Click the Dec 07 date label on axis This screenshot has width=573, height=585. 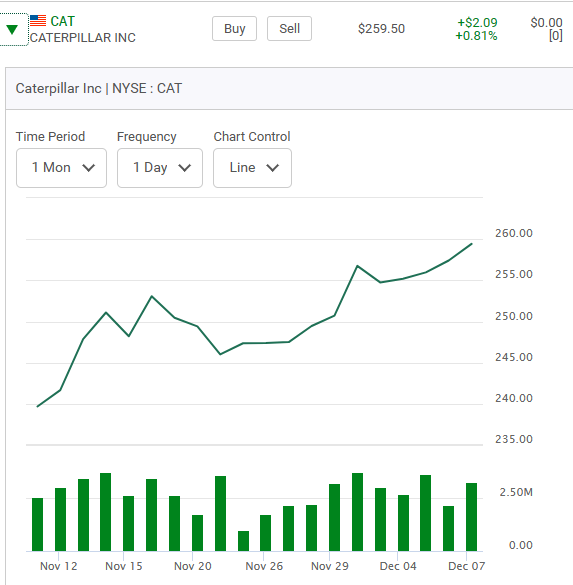click(467, 566)
